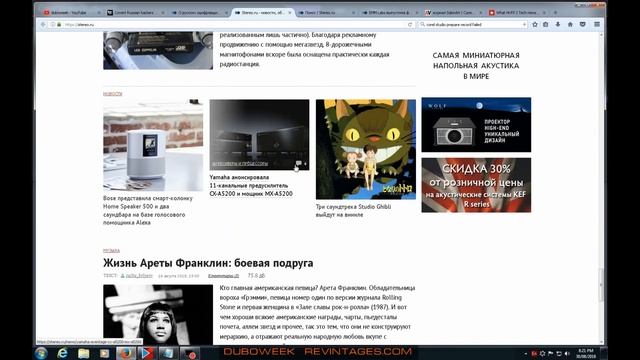
Task: Open the downloads arrow icon
Action: tap(558, 24)
